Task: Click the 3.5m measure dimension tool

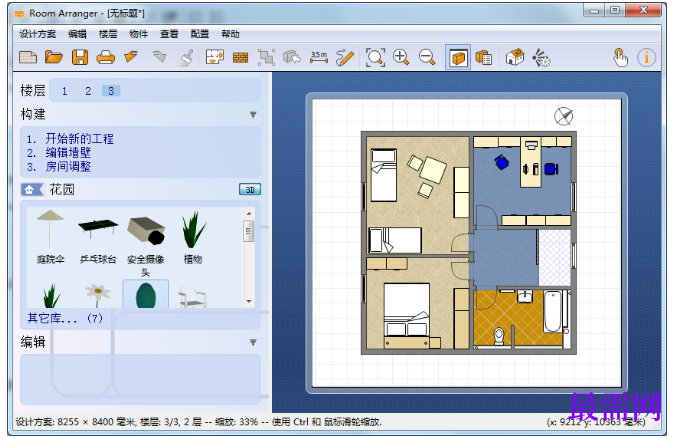Action: coord(319,57)
